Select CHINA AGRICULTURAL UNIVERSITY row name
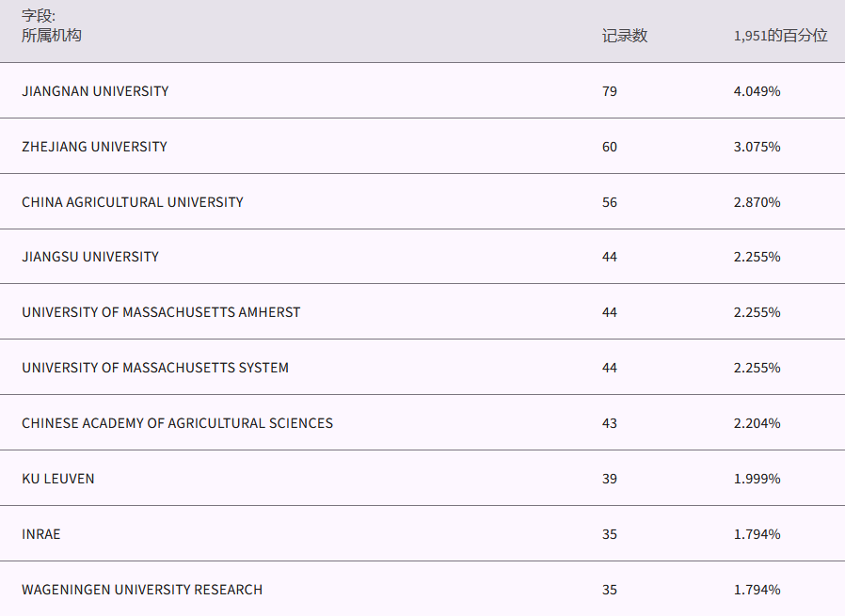This screenshot has height=616, width=845. 133,202
